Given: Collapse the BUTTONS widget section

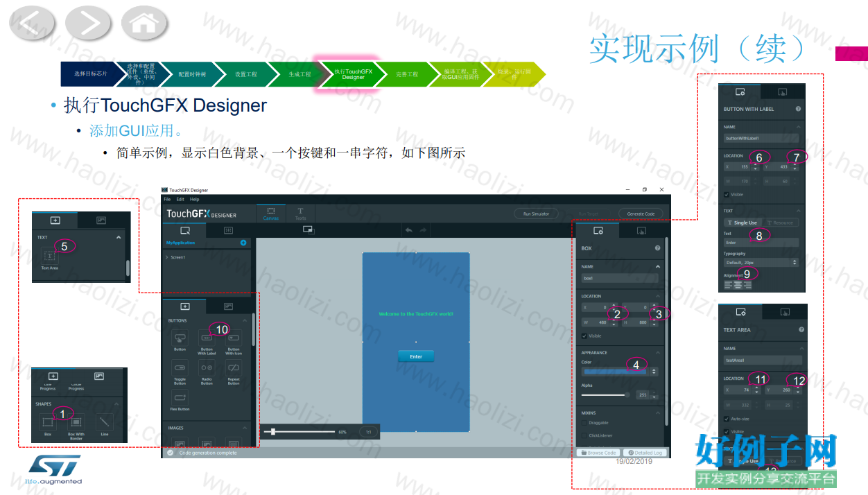Looking at the screenshot, I should coord(244,321).
